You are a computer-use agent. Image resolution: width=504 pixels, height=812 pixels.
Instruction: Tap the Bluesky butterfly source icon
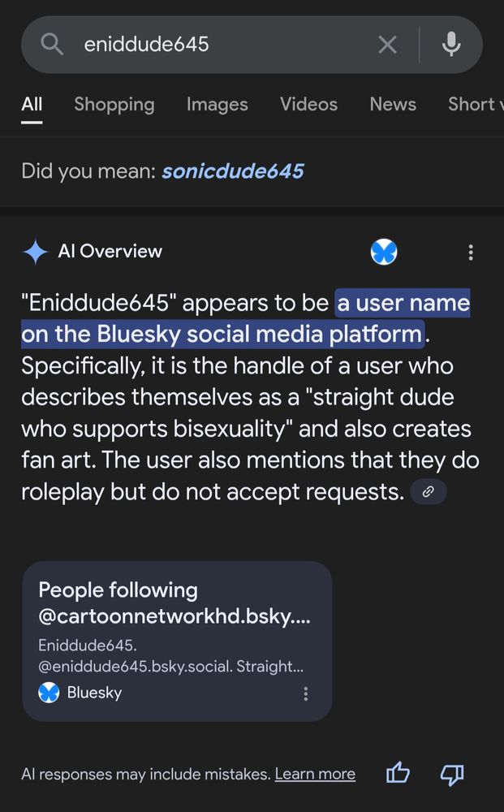point(384,253)
